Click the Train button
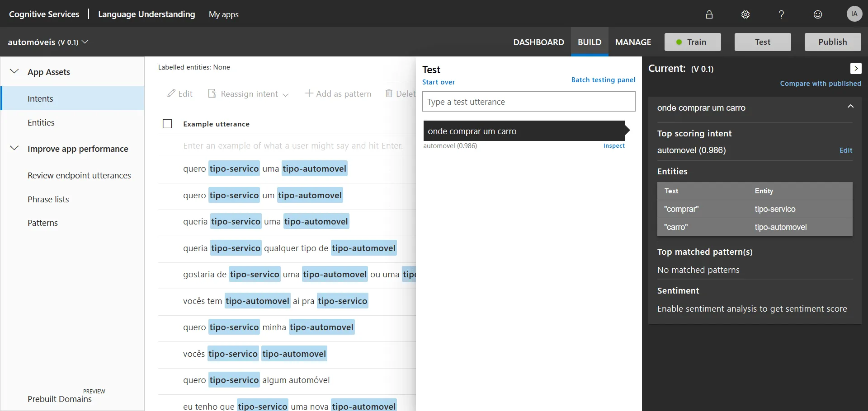Image resolution: width=868 pixels, height=411 pixels. click(x=693, y=42)
